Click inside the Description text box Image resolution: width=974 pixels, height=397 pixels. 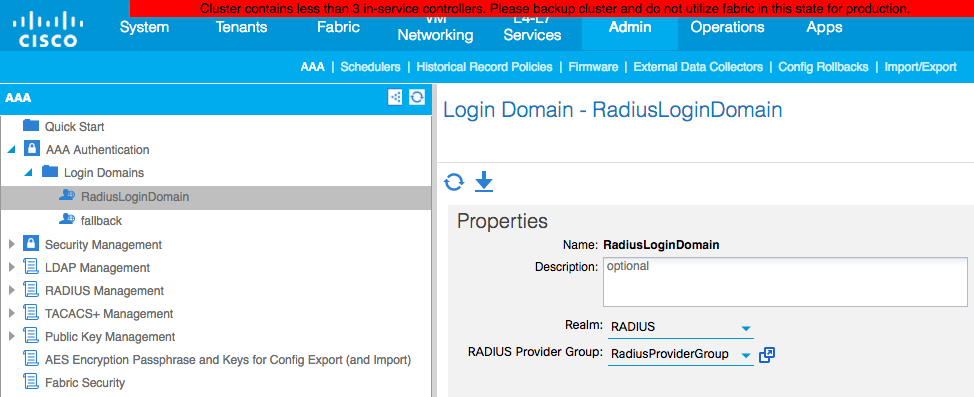point(785,282)
